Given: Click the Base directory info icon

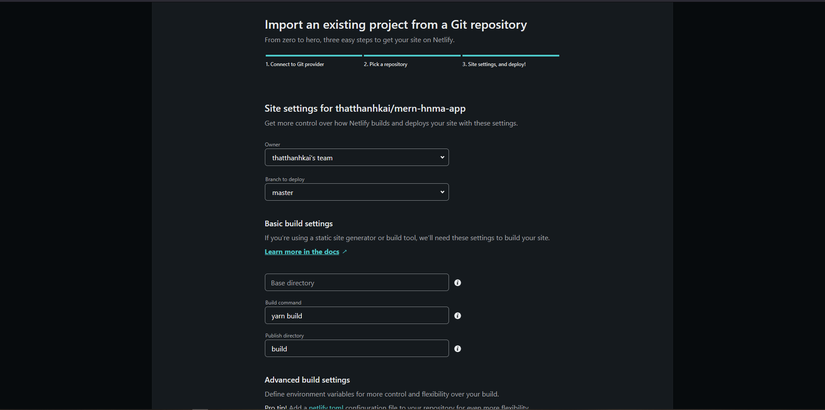Looking at the screenshot, I should [x=458, y=283].
